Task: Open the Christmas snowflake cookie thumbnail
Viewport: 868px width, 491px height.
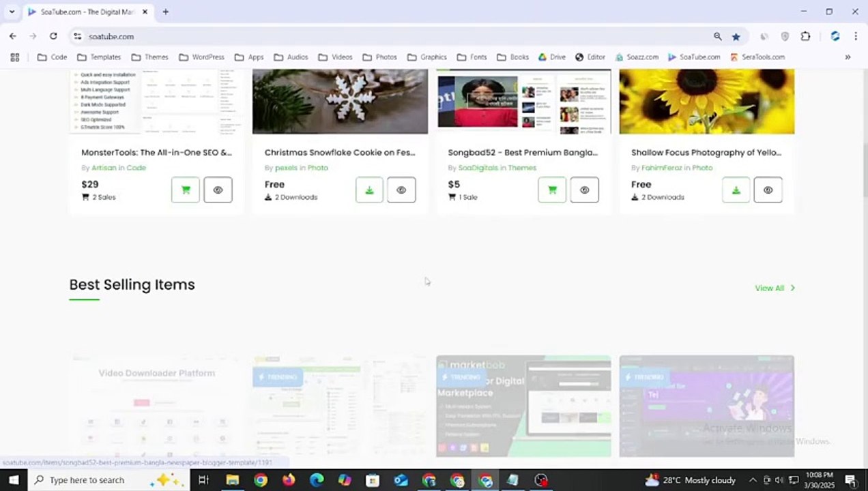Action: coord(340,102)
